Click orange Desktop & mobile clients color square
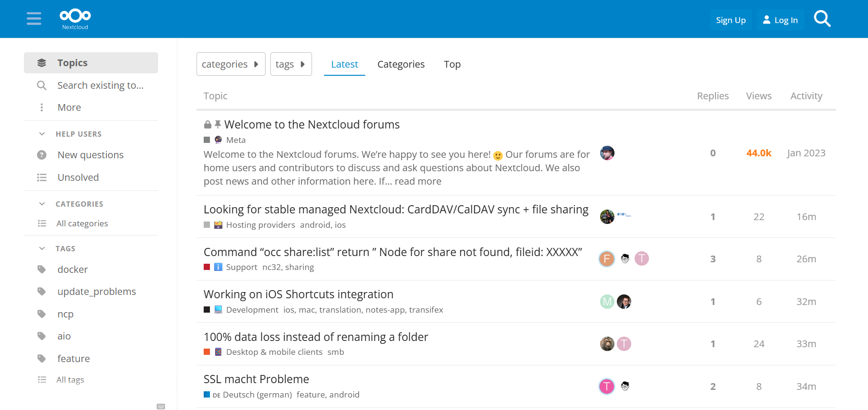 point(207,352)
